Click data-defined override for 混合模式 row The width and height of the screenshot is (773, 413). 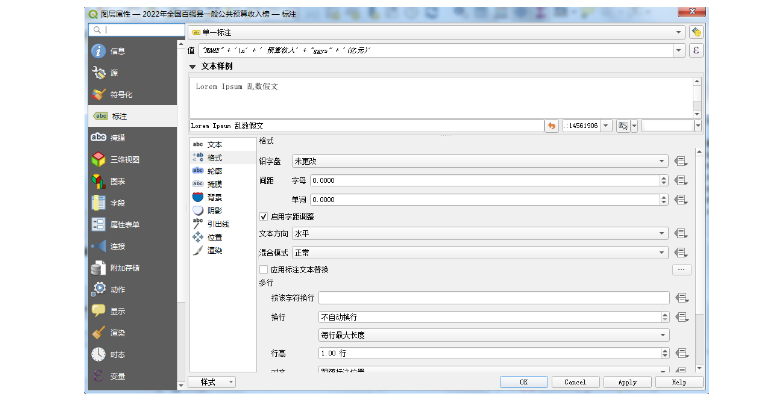[681, 252]
